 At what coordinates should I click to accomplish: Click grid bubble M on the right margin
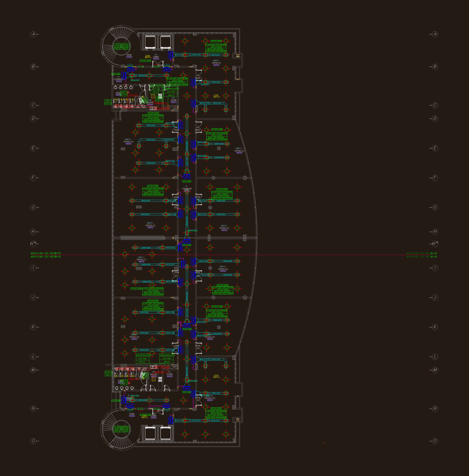coord(435,370)
